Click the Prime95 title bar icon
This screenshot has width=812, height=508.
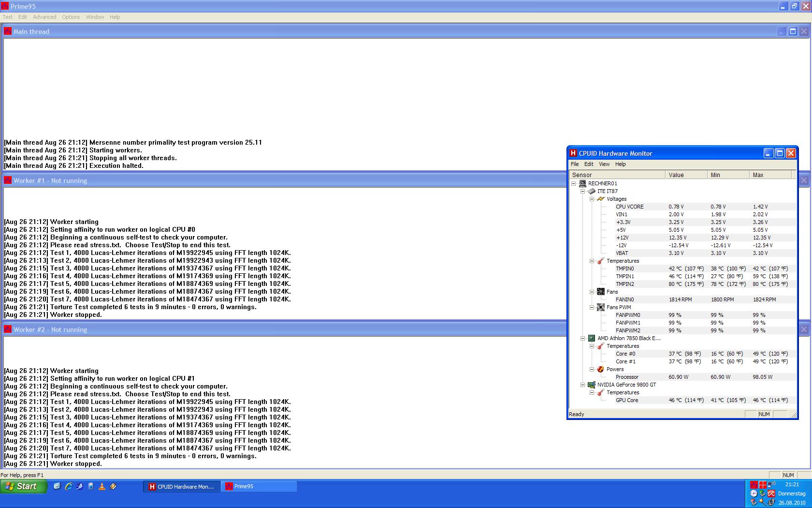(5, 6)
